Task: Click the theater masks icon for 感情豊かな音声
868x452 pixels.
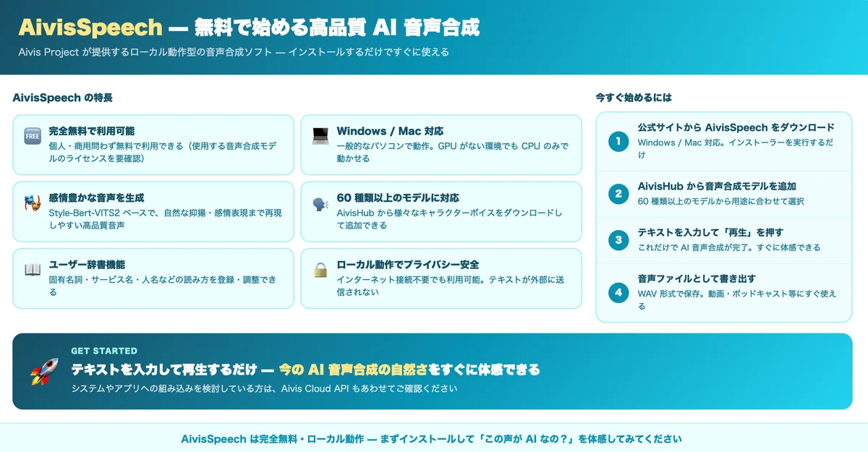Action: click(x=33, y=202)
